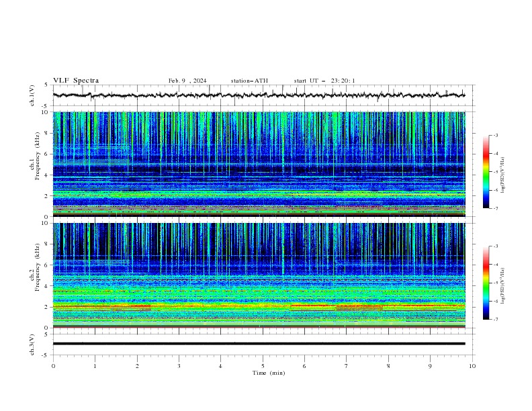Click the time axis tick label "5"
Screen dimensions: 532x411
click(x=263, y=366)
